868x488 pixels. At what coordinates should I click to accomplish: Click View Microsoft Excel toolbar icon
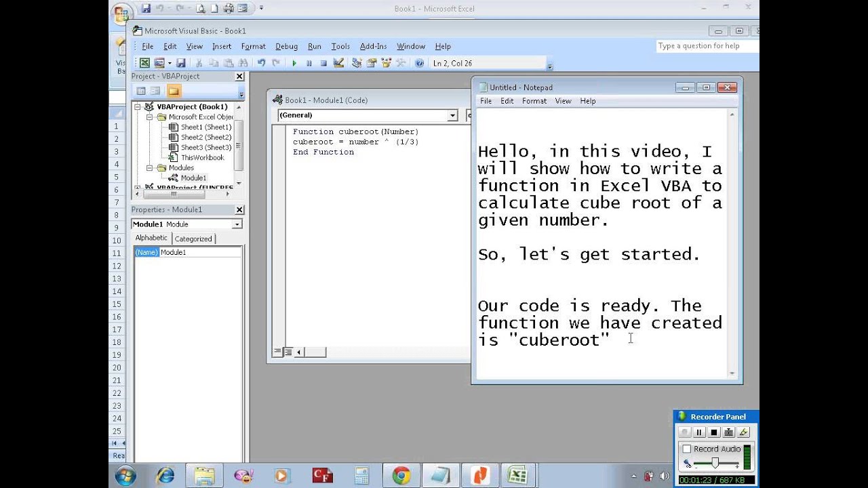(144, 63)
